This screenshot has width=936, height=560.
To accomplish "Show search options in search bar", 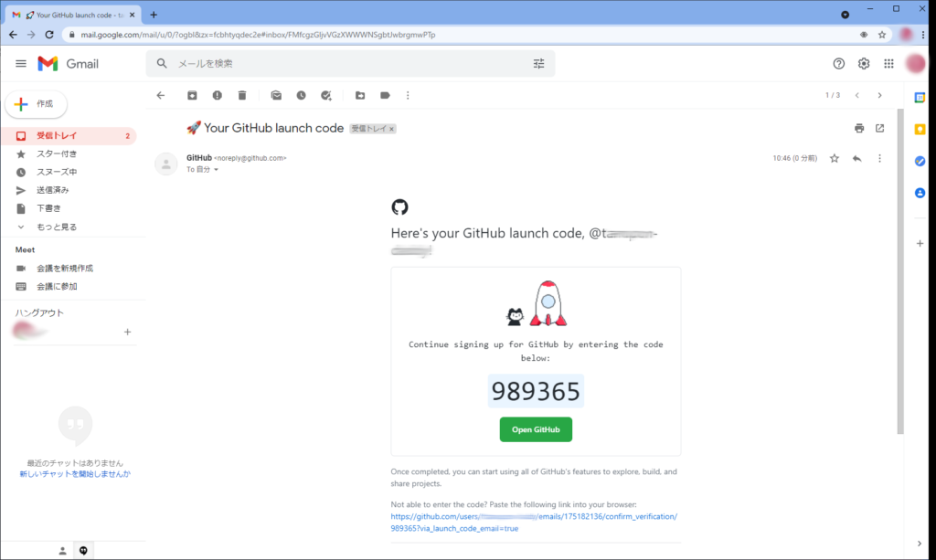I will pyautogui.click(x=538, y=64).
